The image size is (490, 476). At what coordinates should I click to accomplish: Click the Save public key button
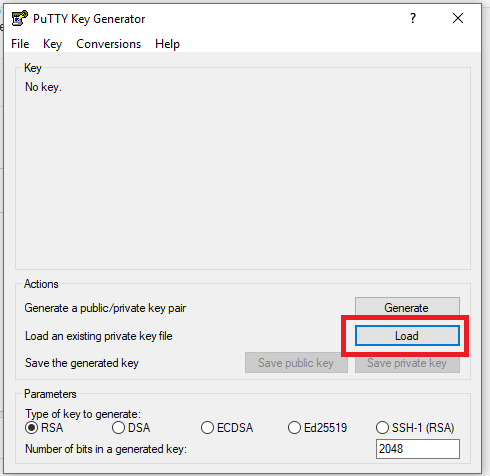click(296, 363)
